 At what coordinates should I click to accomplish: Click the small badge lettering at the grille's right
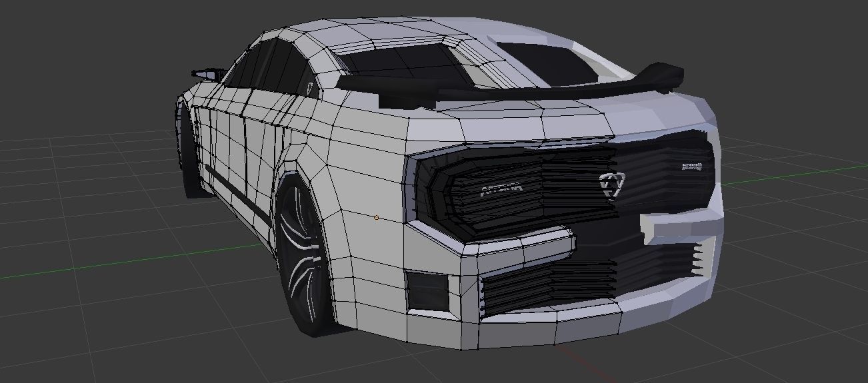(692, 167)
